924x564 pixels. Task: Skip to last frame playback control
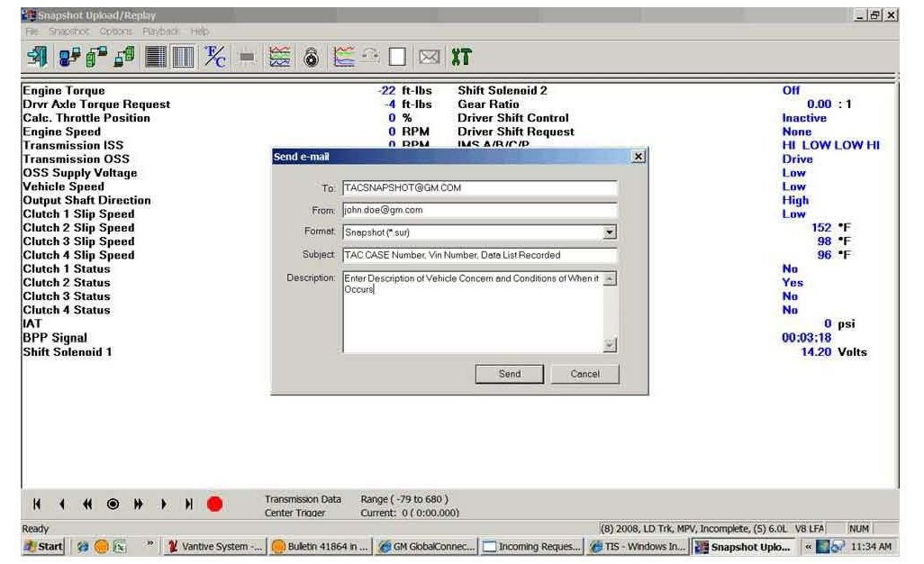[189, 505]
